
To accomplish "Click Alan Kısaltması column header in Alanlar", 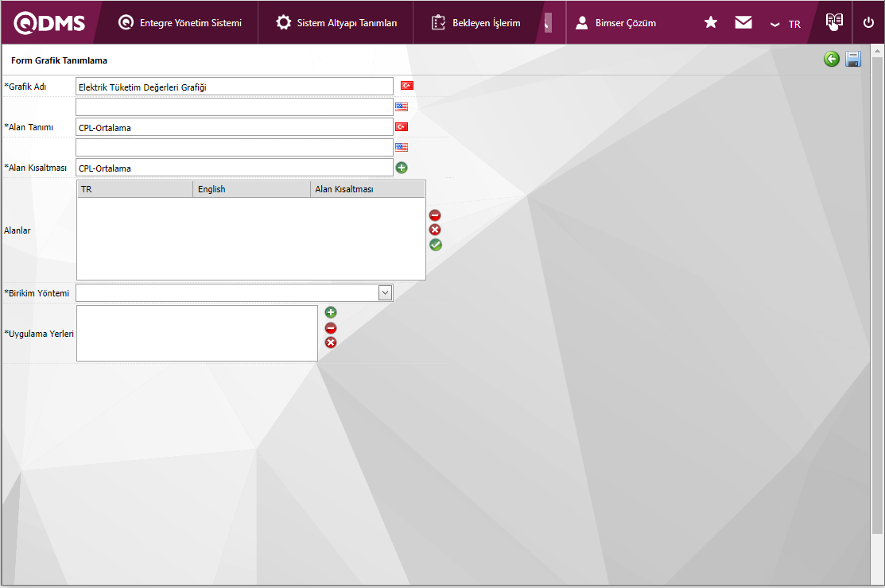I will 367,189.
